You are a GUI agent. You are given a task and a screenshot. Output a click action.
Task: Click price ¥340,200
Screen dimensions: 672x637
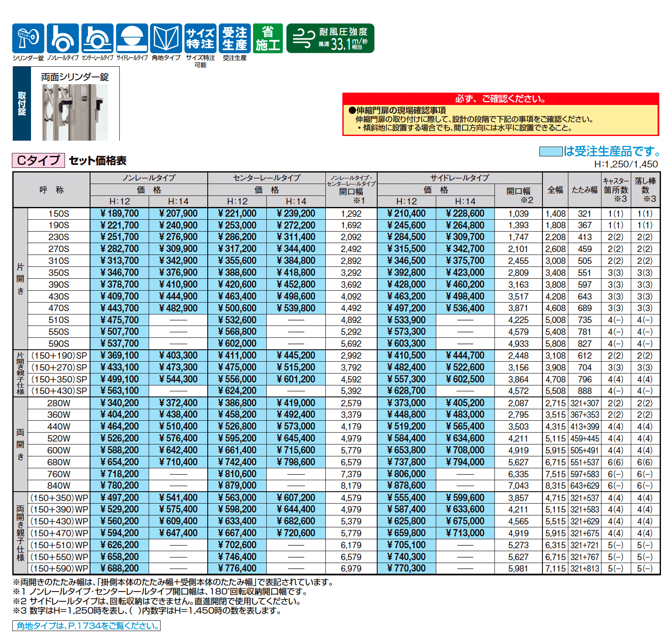point(119,403)
